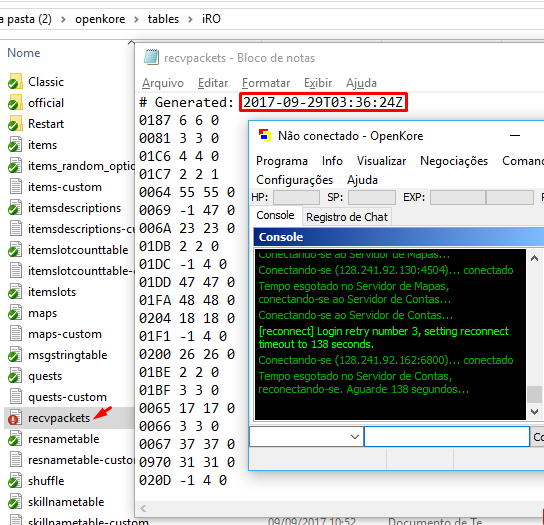The height and width of the screenshot is (525, 544).
Task: Click the 01C7 2 2 1 line in Notepad
Action: tap(179, 174)
